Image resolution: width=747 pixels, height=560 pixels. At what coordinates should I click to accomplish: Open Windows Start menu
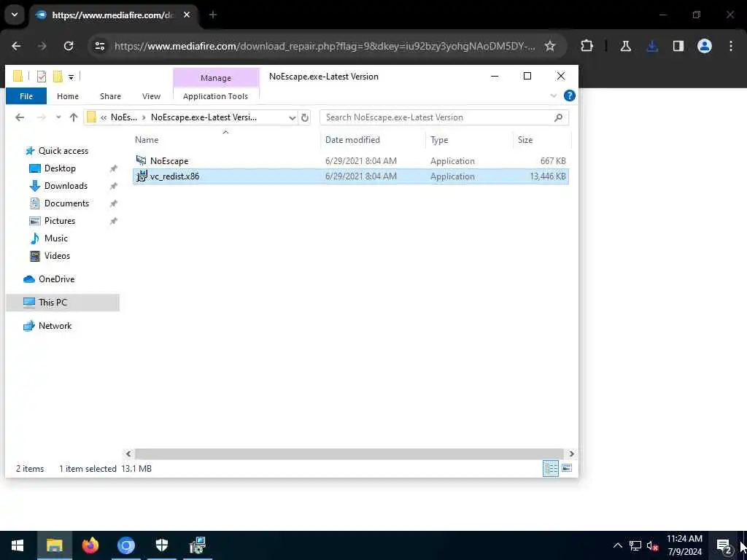tap(18, 545)
